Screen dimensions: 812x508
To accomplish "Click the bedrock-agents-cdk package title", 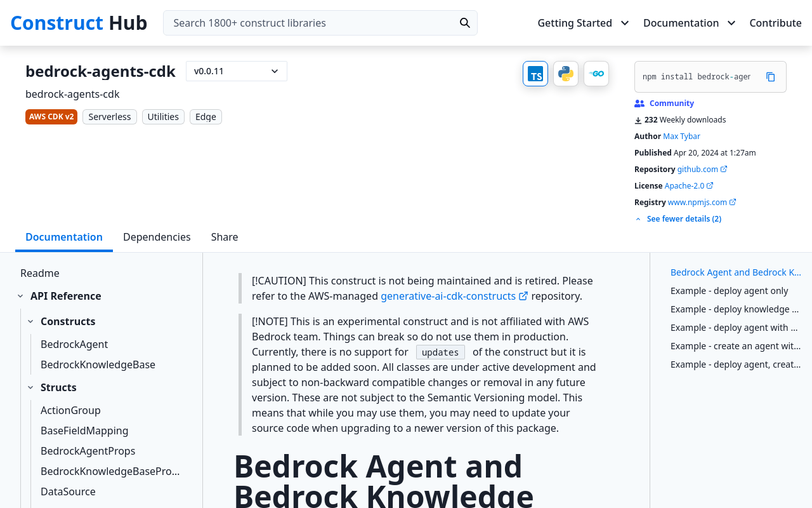I will click(x=100, y=71).
